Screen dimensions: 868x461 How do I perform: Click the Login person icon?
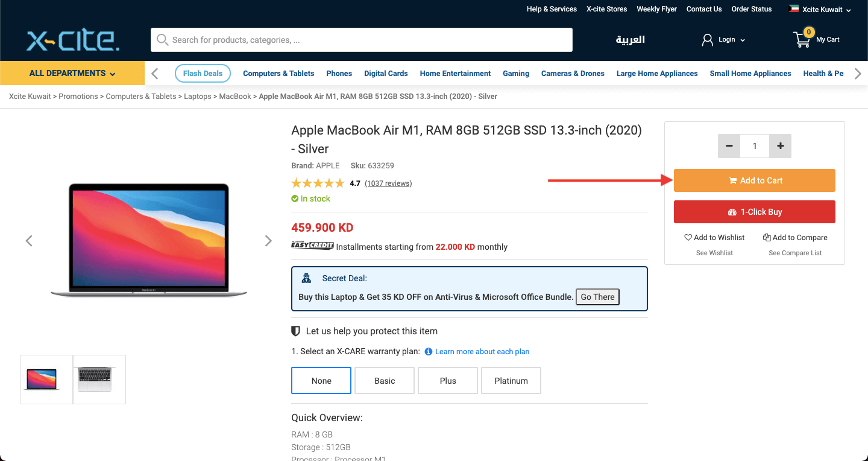pyautogui.click(x=707, y=39)
